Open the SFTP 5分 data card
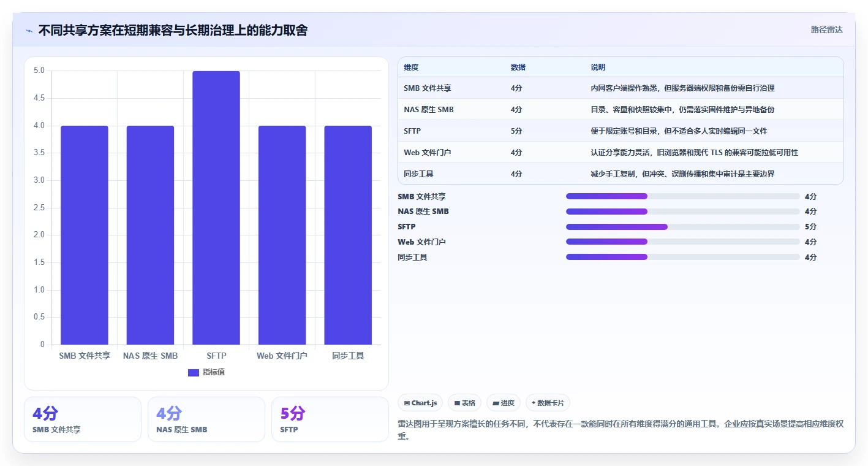 coord(330,419)
